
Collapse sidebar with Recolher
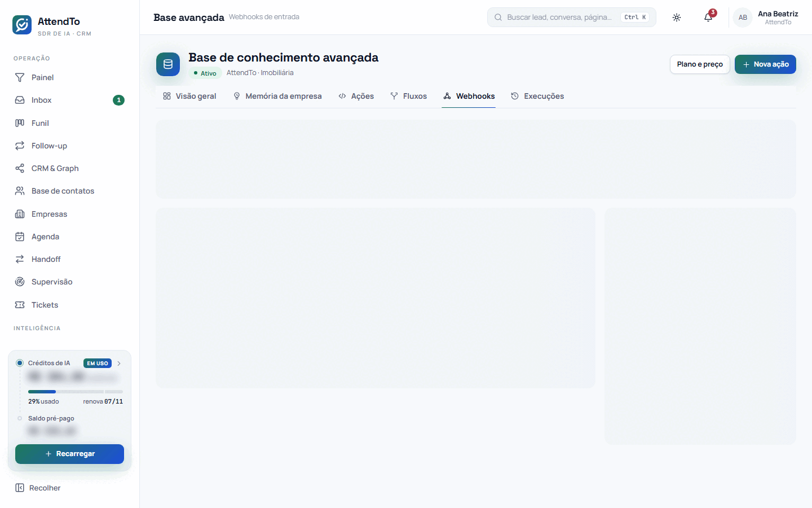tap(38, 488)
